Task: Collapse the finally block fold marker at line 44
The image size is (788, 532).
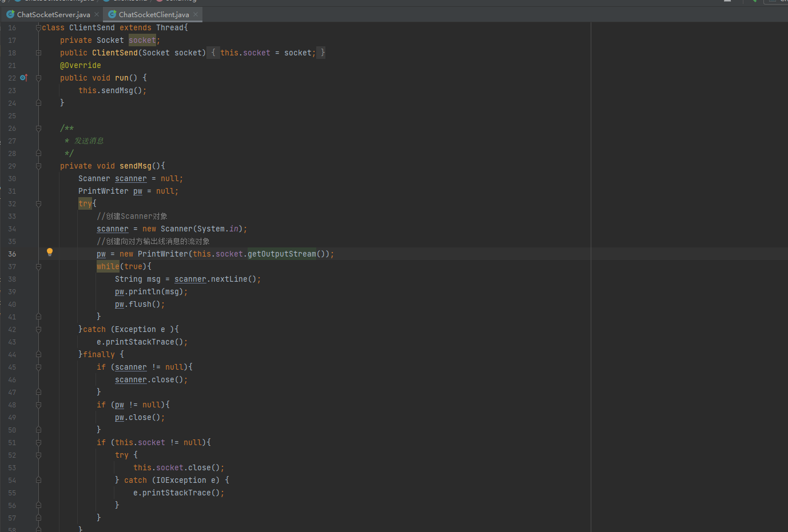Action: pyautogui.click(x=38, y=354)
